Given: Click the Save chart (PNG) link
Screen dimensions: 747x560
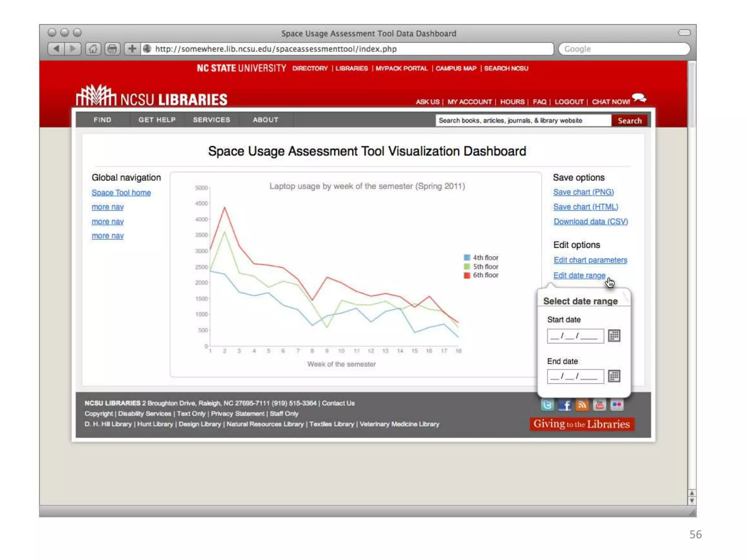Looking at the screenshot, I should pyautogui.click(x=583, y=192).
